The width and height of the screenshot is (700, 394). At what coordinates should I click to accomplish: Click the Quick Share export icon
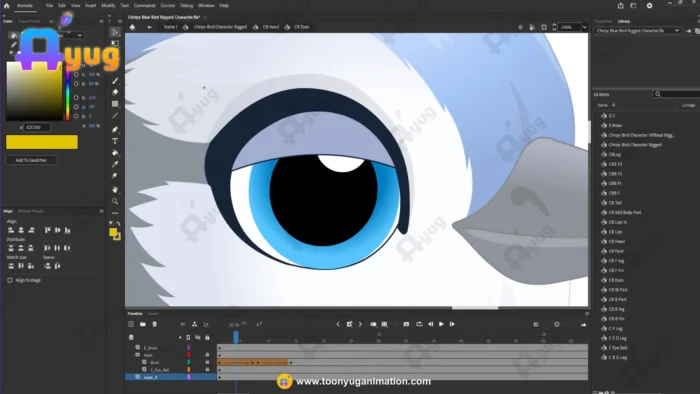pyautogui.click(x=621, y=5)
